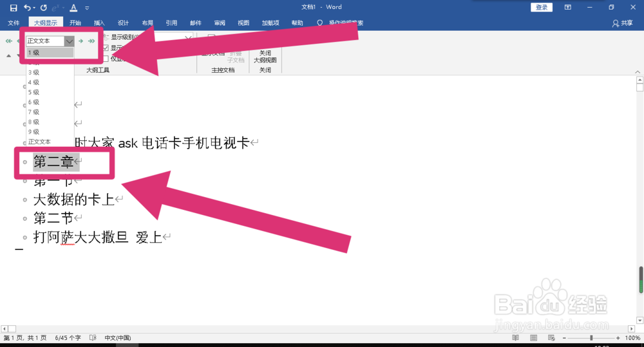
Task: Select 3 级 in the level list
Action: point(50,72)
